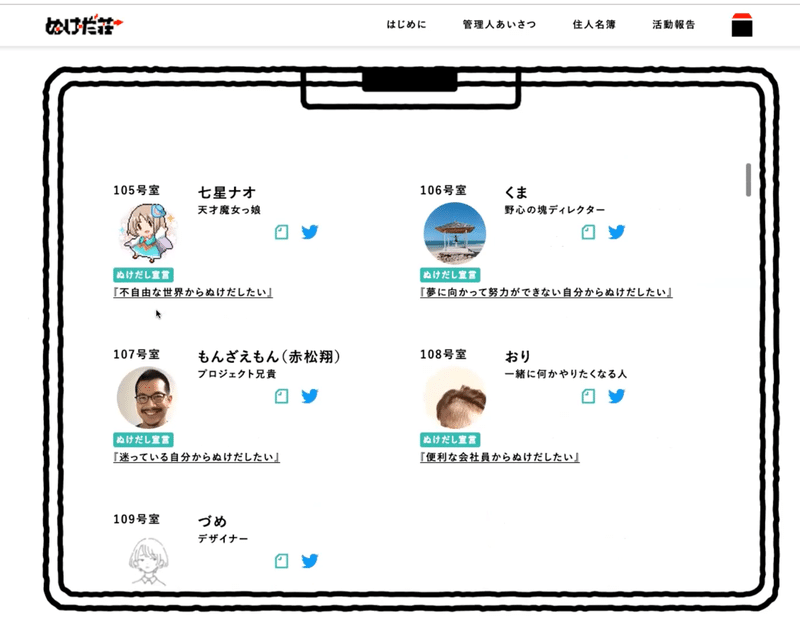Image resolution: width=800 pixels, height=632 pixels.
Task: Open link 『便利な会社員からぬけだしたい』
Action: coord(499,457)
